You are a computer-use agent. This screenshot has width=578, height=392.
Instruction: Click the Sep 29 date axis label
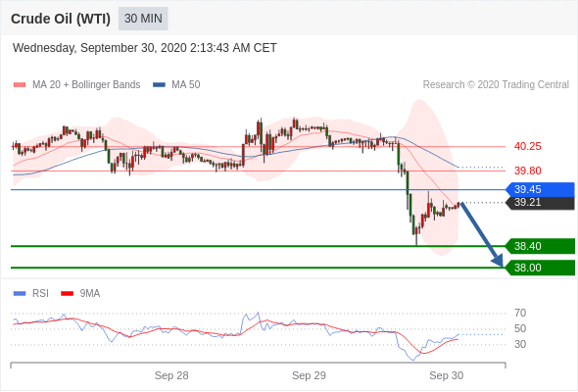pyautogui.click(x=309, y=375)
